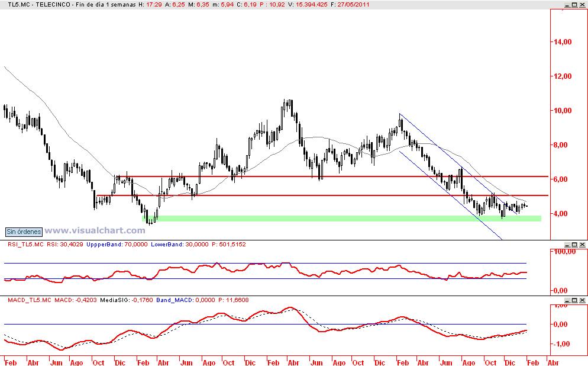Image resolution: width=588 pixels, height=366 pixels.
Task: Click the 100,00 RSI axis label
Action: click(565, 252)
